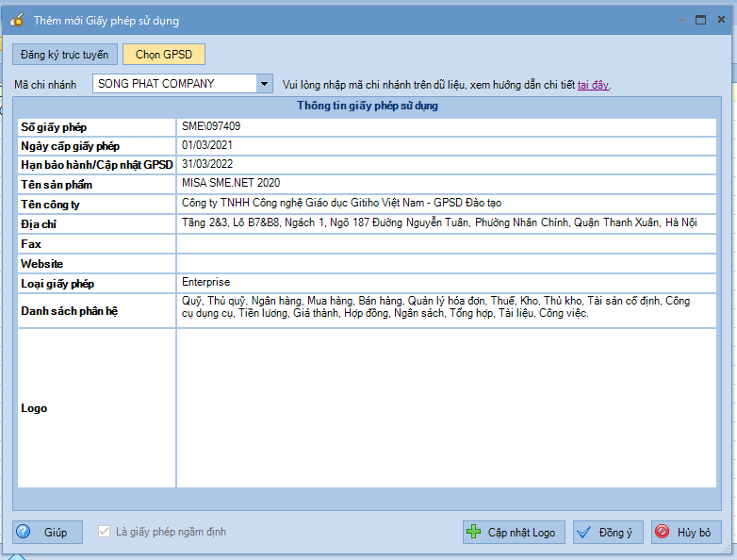Click the Website row label
Viewport: 737px width, 560px height.
pyautogui.click(x=41, y=264)
